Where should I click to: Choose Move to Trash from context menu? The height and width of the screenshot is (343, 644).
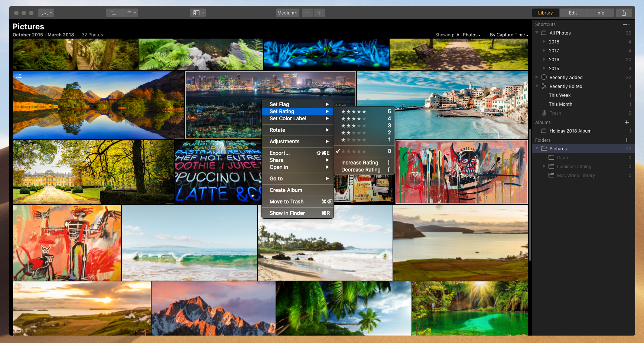click(x=287, y=202)
